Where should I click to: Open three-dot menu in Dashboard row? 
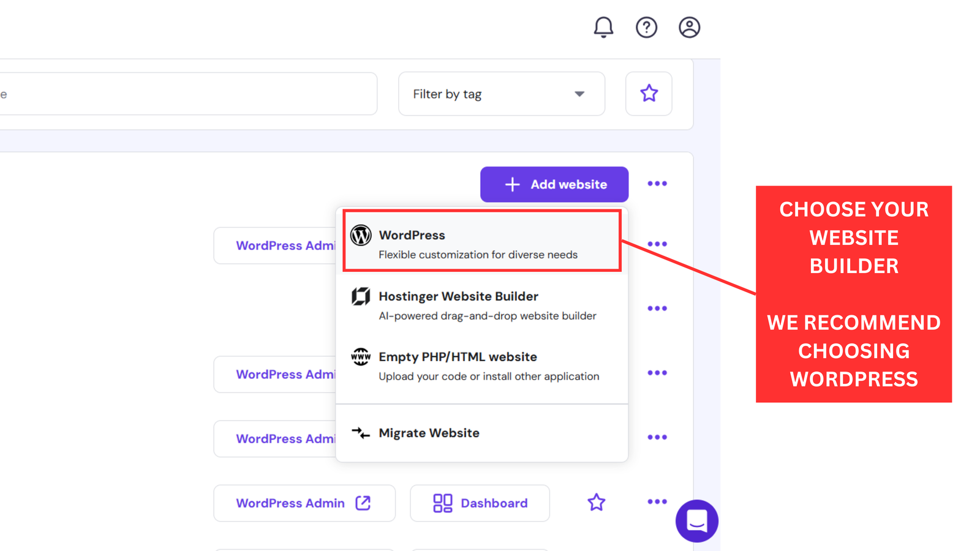pos(657,502)
